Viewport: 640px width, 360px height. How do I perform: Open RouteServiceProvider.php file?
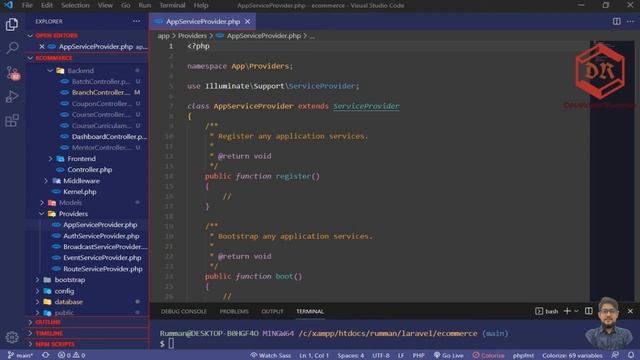pos(102,269)
